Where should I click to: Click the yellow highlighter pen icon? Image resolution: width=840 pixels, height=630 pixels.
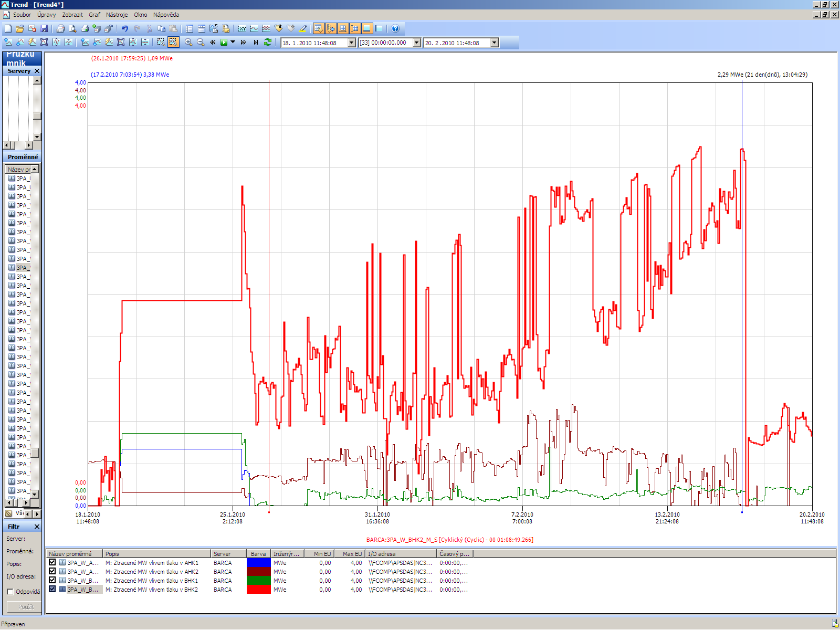pos(302,29)
